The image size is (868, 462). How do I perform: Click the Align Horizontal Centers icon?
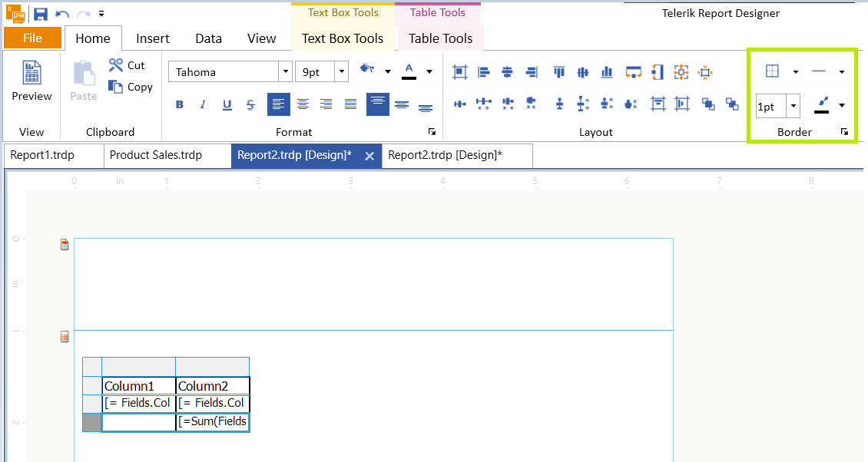[x=507, y=71]
